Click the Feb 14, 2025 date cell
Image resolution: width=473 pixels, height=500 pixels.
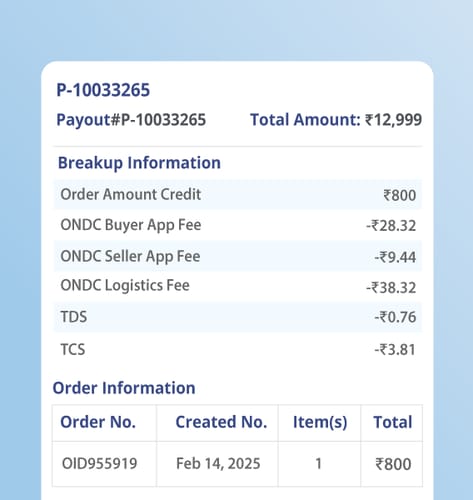(x=218, y=464)
